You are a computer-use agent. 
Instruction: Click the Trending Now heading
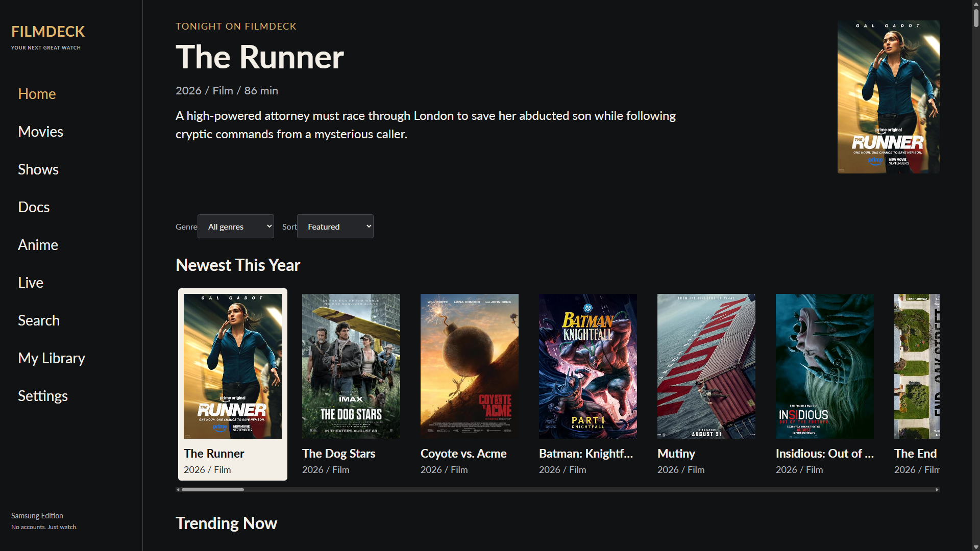[226, 523]
